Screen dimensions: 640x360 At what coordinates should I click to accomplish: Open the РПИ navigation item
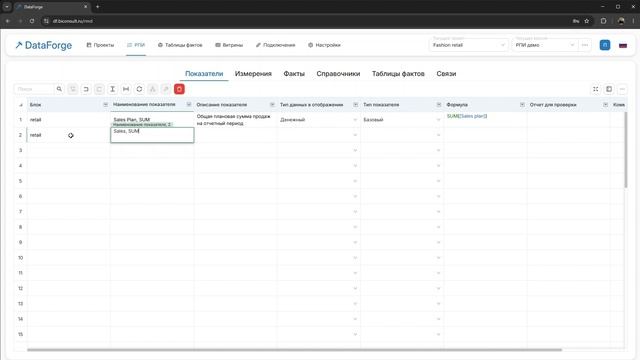coord(136,45)
